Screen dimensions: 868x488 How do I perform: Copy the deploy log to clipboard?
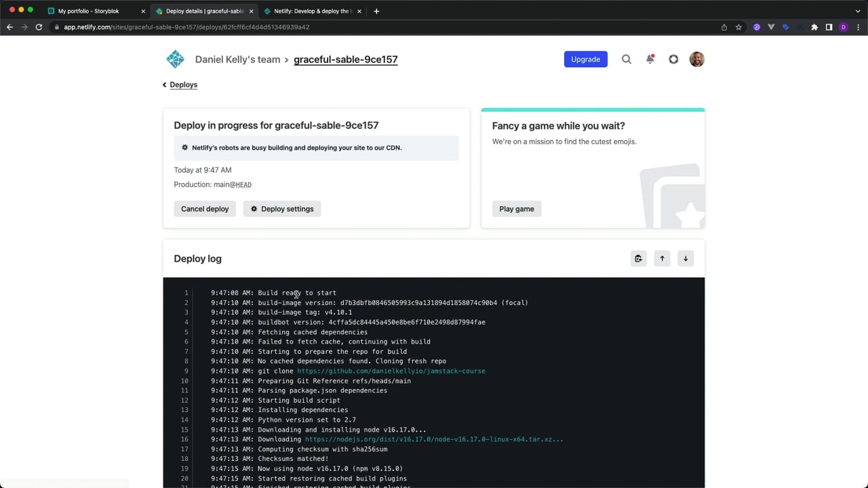coord(638,258)
